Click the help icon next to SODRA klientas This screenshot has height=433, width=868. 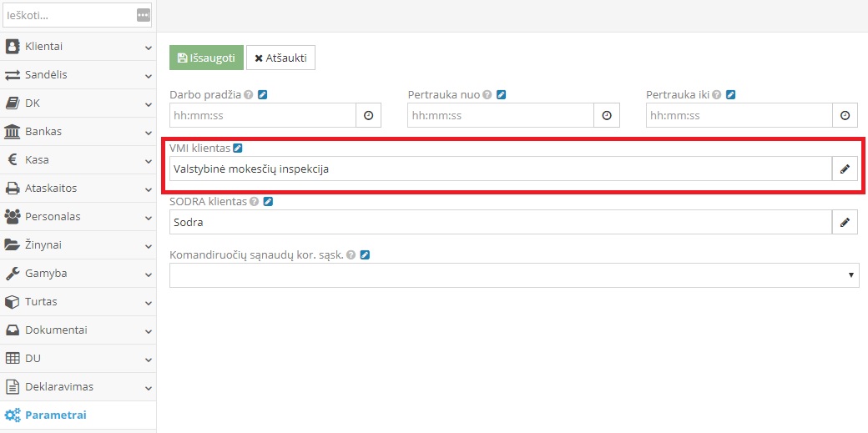[254, 202]
